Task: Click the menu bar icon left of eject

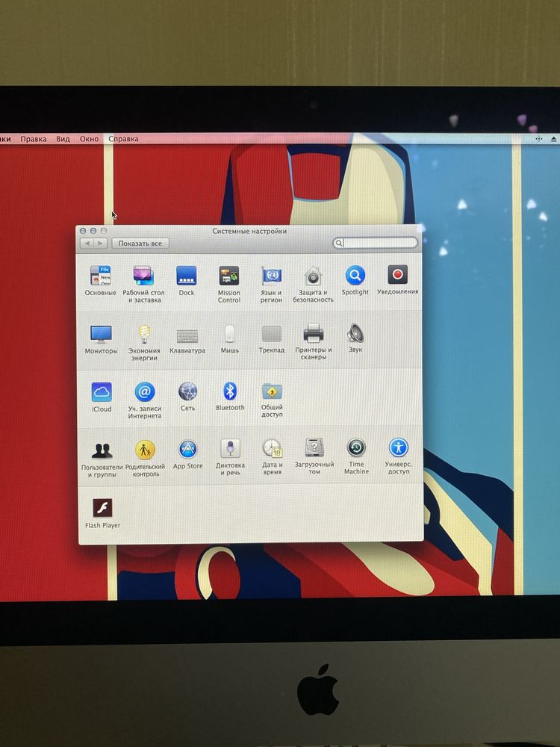Action: point(539,139)
